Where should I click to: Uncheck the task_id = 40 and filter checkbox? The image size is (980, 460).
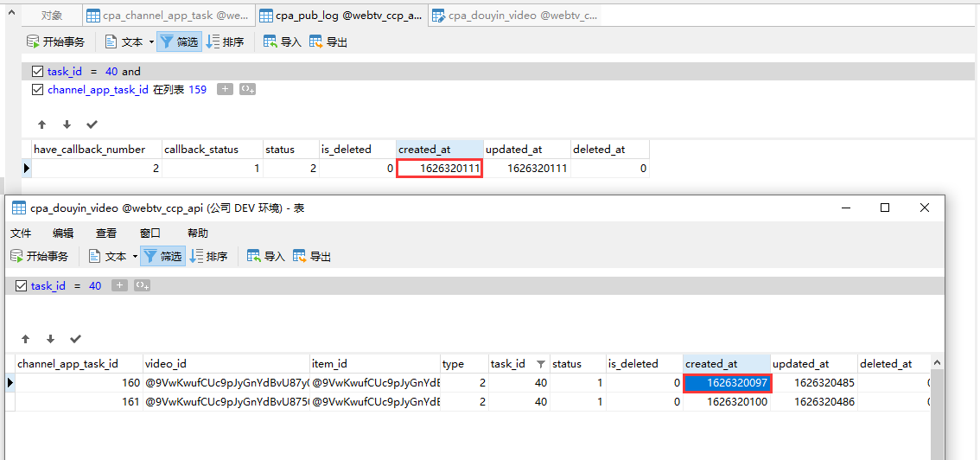click(x=37, y=71)
